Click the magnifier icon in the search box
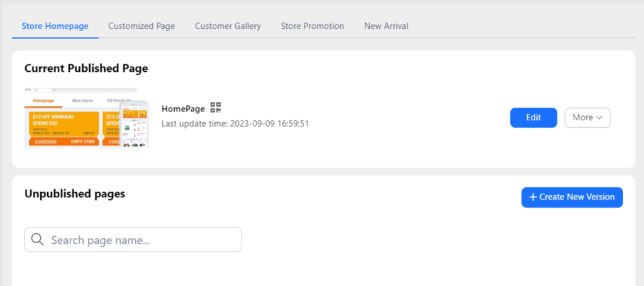Screen dimensions: 644x286 coord(37,239)
